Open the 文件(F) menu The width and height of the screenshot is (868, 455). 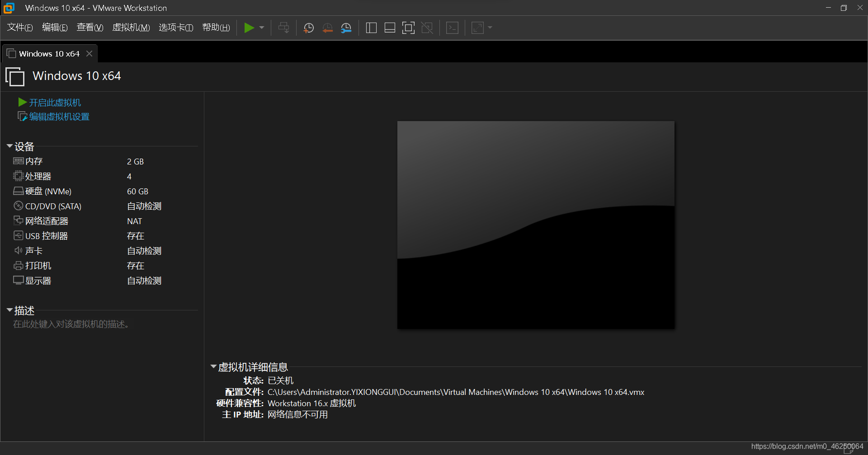point(20,28)
